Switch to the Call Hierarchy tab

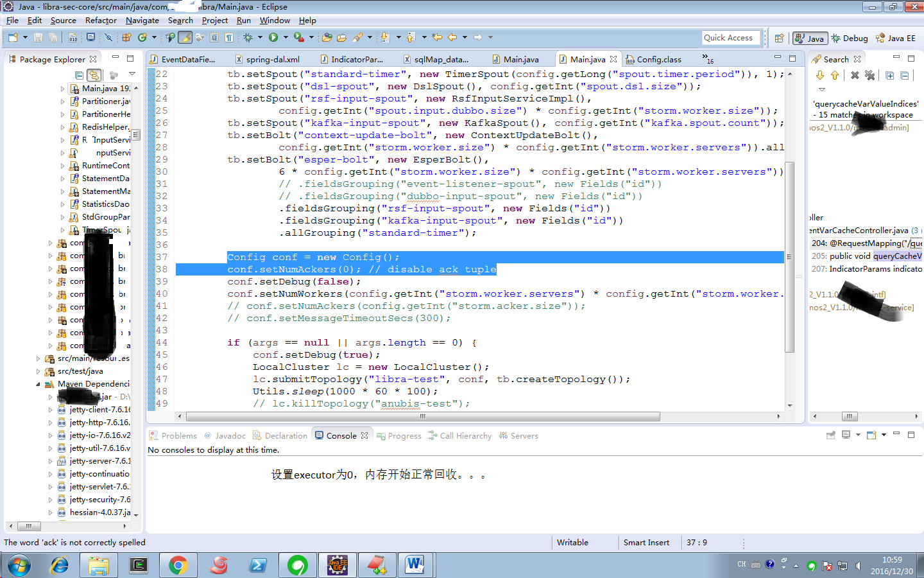click(459, 435)
